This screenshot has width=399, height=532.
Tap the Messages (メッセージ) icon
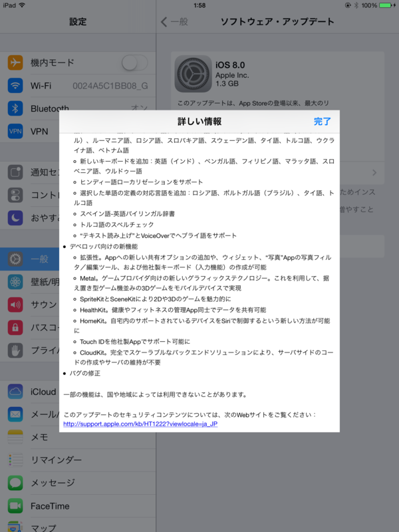point(15,483)
